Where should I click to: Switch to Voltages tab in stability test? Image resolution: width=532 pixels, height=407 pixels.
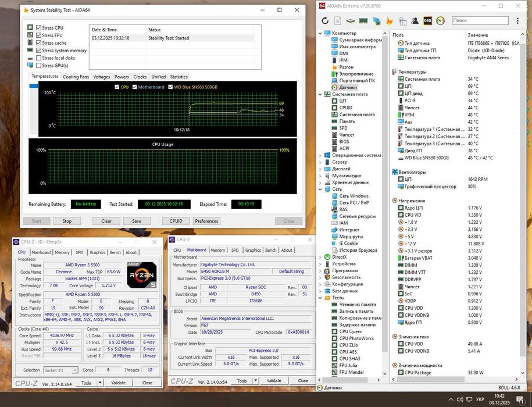[x=101, y=77]
